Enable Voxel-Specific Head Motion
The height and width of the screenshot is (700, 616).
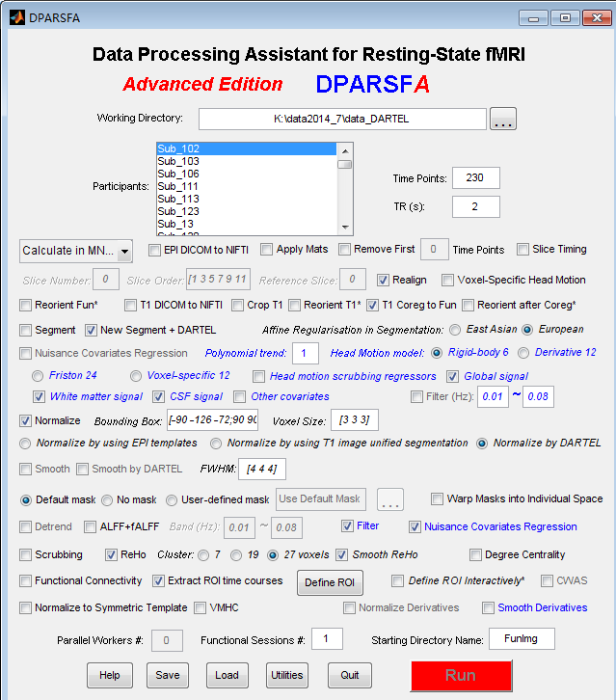point(447,280)
